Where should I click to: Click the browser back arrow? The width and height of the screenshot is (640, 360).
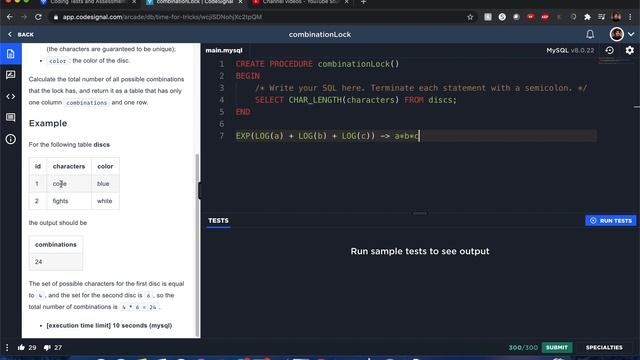9,17
